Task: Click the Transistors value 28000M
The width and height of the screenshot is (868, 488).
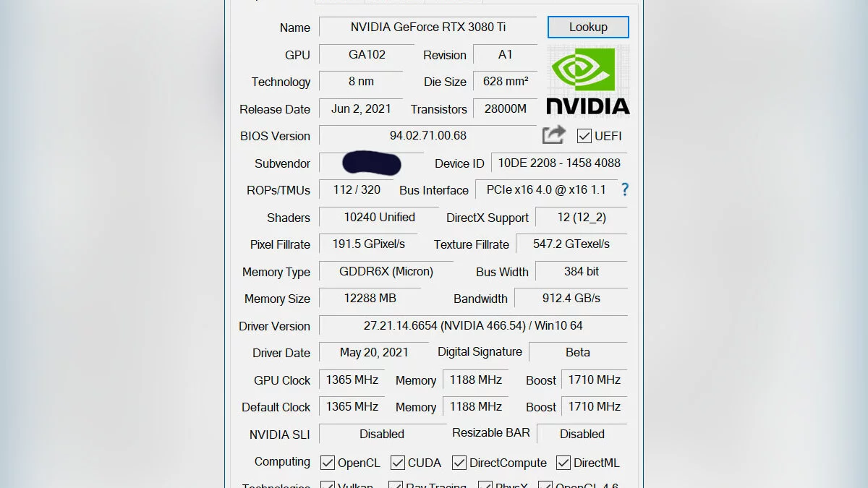Action: pos(506,108)
